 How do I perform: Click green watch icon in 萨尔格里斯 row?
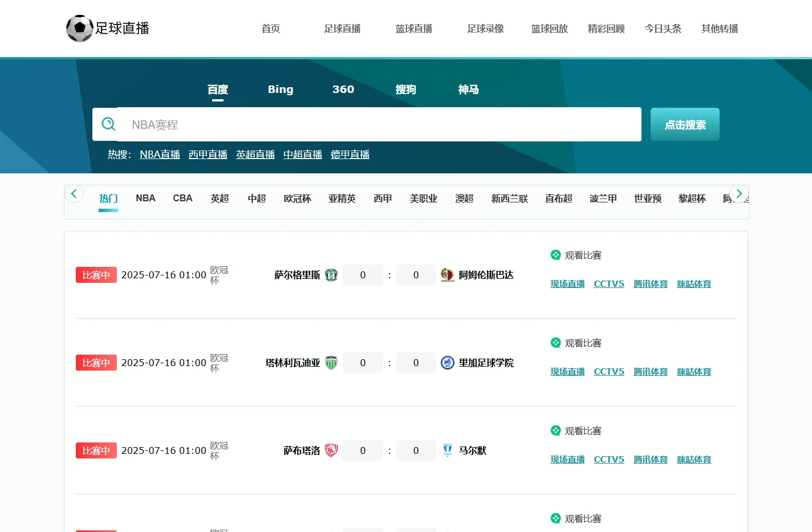point(555,255)
